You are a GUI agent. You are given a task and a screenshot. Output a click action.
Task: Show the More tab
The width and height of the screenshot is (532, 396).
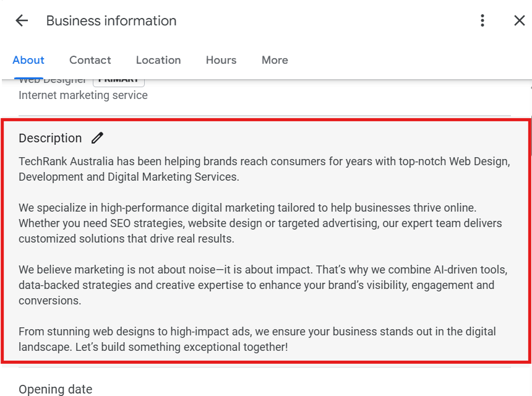pyautogui.click(x=275, y=60)
